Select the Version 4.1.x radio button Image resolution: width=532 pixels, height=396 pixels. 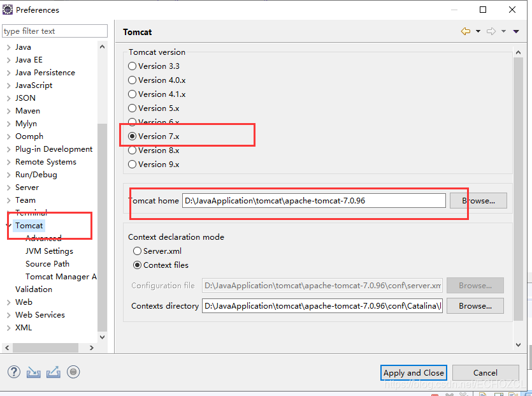(x=132, y=94)
